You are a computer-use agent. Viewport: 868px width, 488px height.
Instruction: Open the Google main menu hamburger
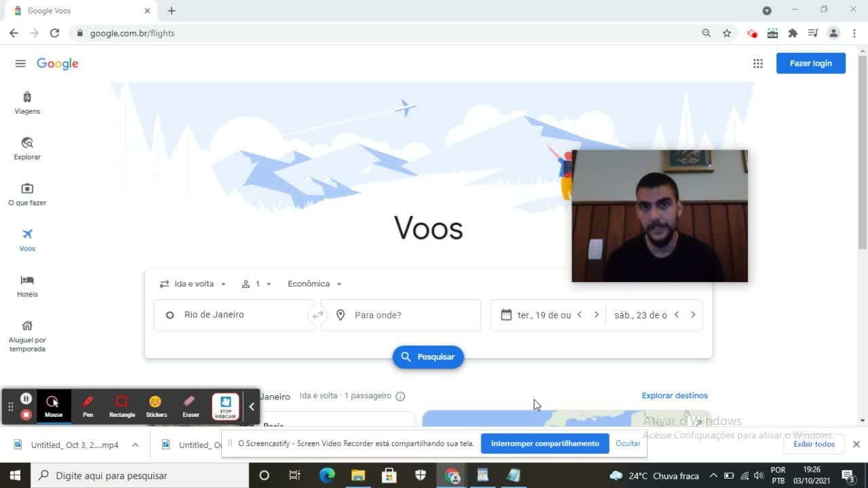click(x=20, y=64)
